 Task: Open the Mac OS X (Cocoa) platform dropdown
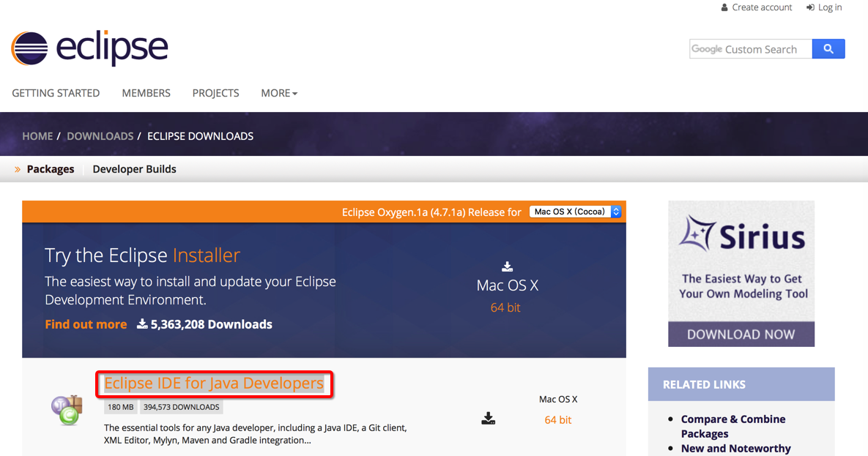(x=575, y=212)
